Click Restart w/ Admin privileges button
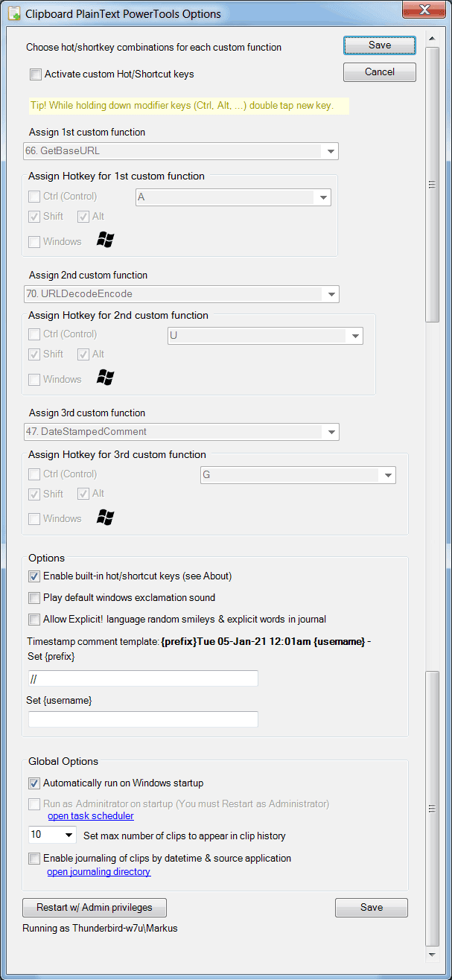This screenshot has height=980, width=452. (95, 908)
